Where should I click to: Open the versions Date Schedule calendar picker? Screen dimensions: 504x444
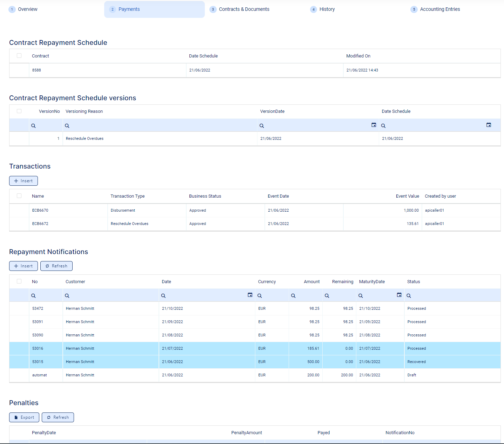point(489,125)
